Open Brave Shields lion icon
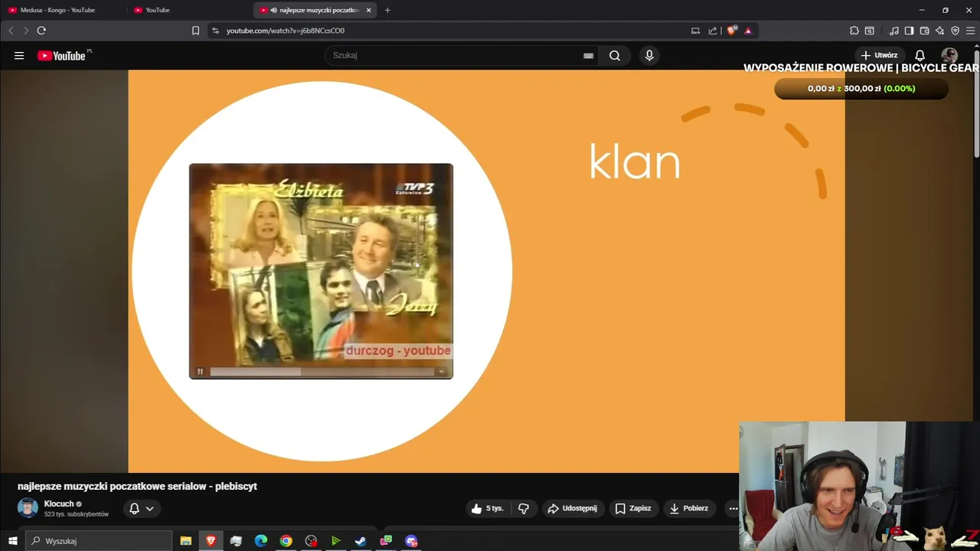The image size is (980, 551). [732, 31]
